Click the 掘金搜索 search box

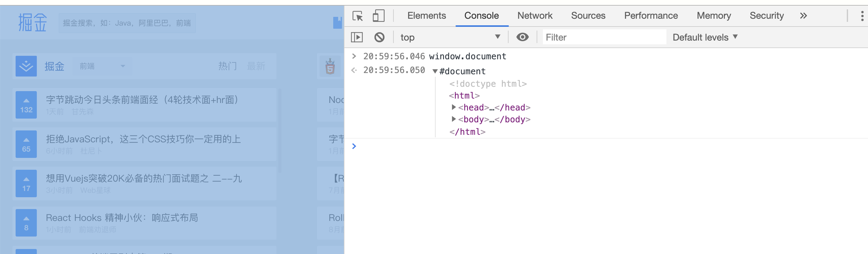point(127,23)
